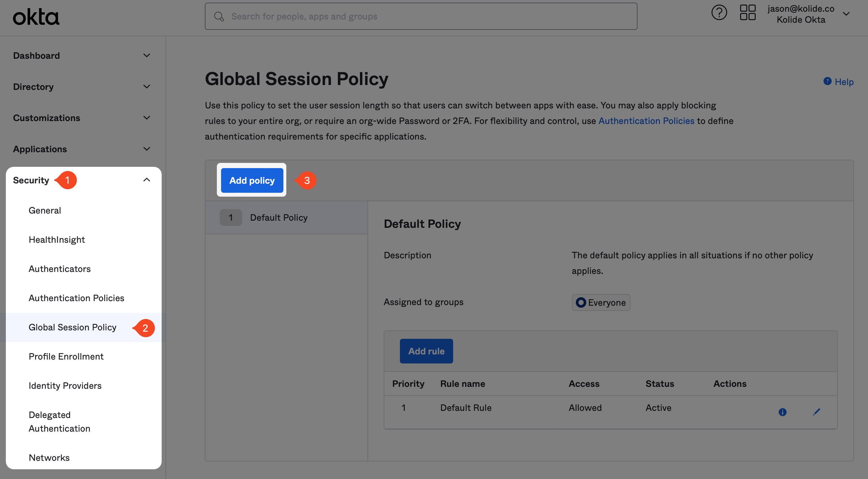Edit Default Rule with pencil icon
This screenshot has height=479, width=868.
pyautogui.click(x=816, y=411)
